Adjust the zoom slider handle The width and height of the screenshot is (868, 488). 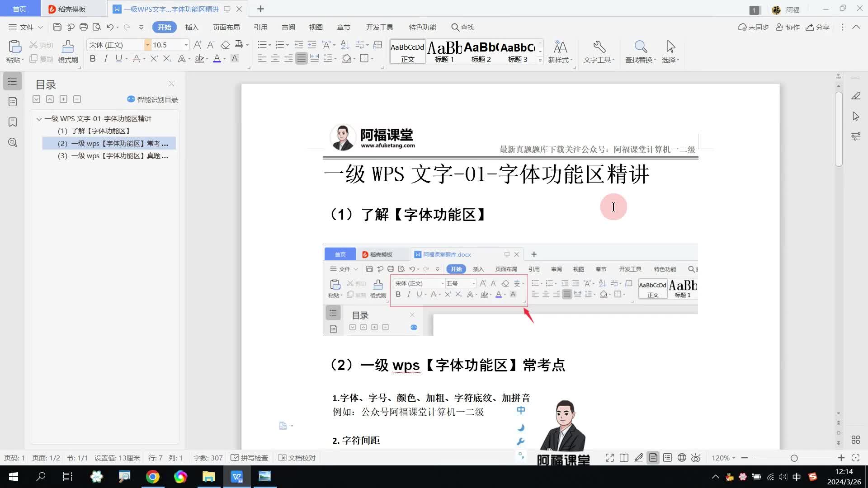(794, 458)
